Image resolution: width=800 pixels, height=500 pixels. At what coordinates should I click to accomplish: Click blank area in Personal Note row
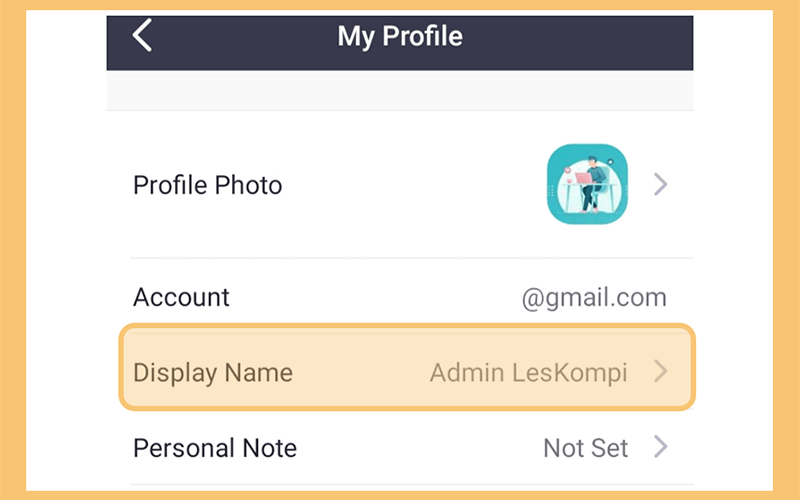coord(418,448)
